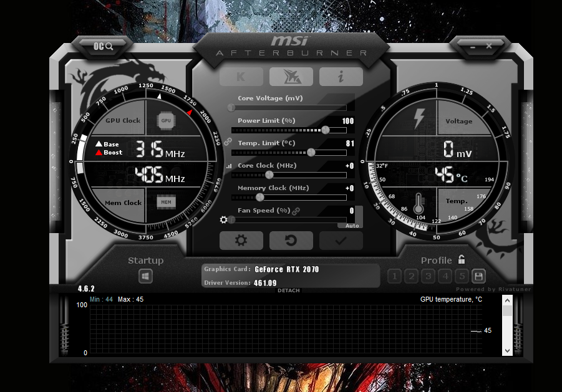Select profile slot 2
The height and width of the screenshot is (392, 562).
(412, 276)
